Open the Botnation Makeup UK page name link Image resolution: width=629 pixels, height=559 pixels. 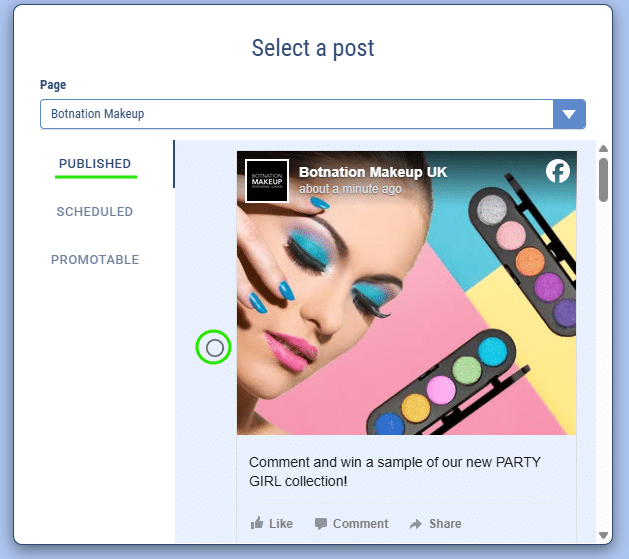[372, 172]
